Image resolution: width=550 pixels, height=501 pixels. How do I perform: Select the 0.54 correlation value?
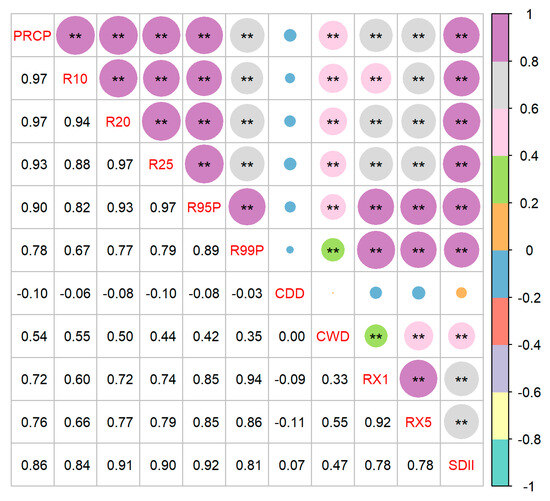pyautogui.click(x=34, y=336)
